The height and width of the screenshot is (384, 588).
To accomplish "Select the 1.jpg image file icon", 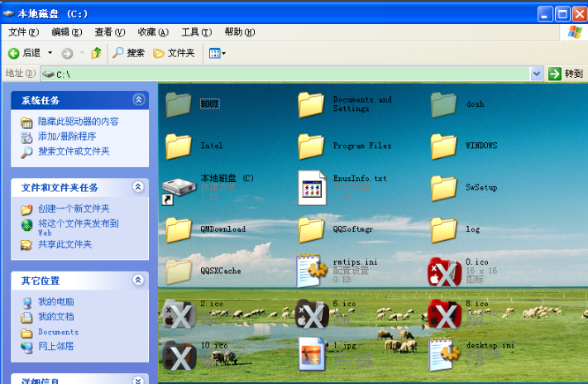I will click(312, 354).
